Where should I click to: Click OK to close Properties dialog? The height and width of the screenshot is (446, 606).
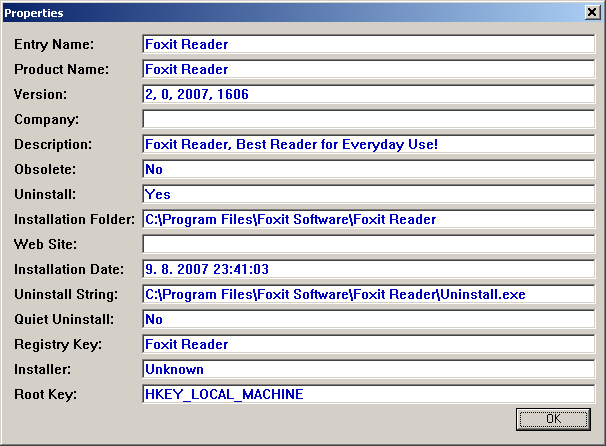click(553, 419)
